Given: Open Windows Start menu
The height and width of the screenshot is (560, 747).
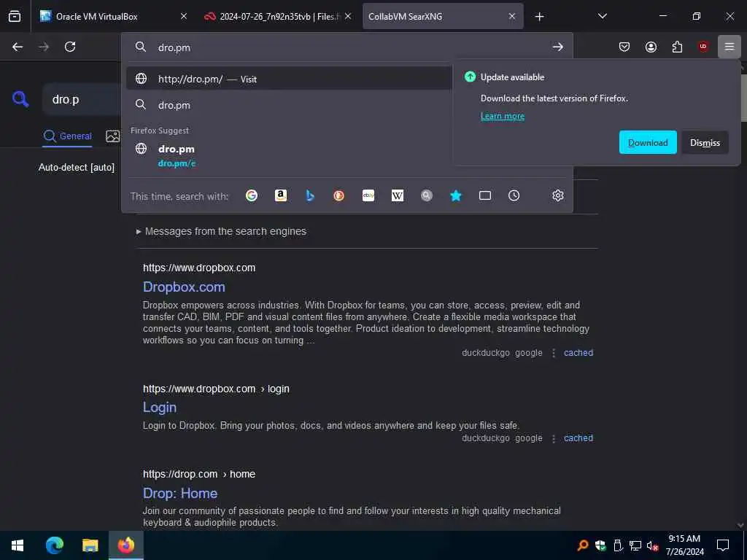Looking at the screenshot, I should point(18,545).
